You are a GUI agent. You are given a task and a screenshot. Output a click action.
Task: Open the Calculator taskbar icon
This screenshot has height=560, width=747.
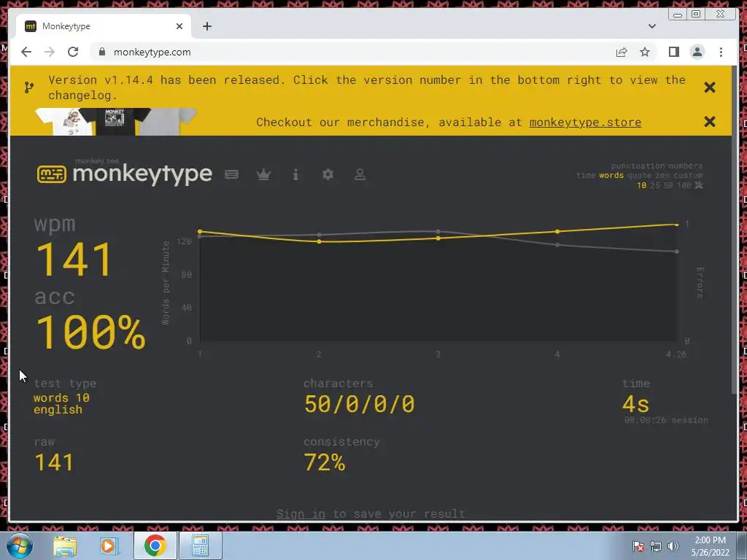pos(200,545)
